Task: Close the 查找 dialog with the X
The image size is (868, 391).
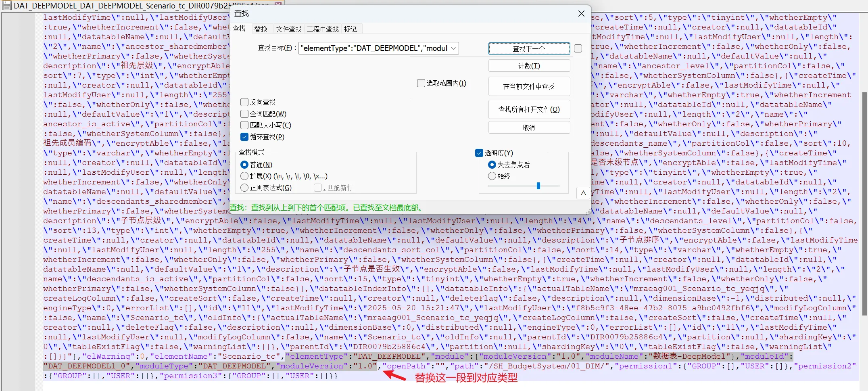Action: tap(581, 14)
